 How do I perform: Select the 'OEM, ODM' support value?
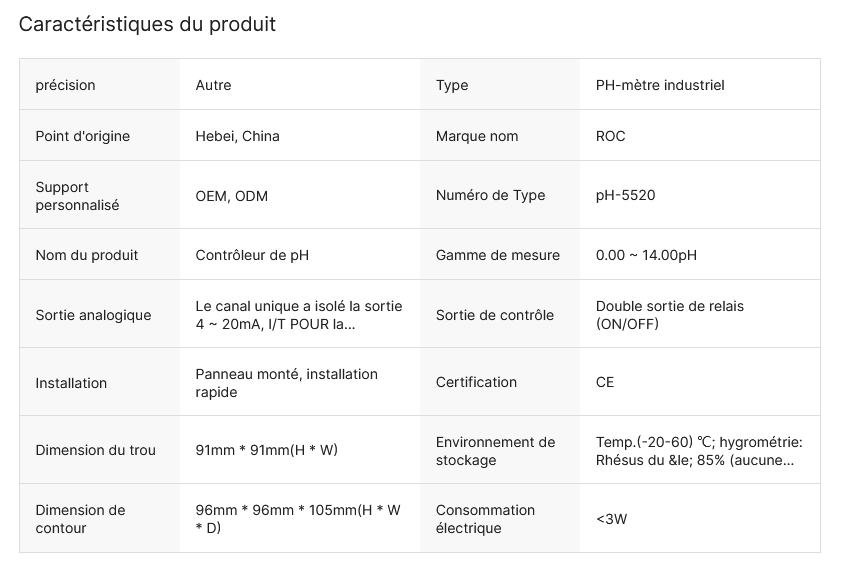pyautogui.click(x=231, y=196)
